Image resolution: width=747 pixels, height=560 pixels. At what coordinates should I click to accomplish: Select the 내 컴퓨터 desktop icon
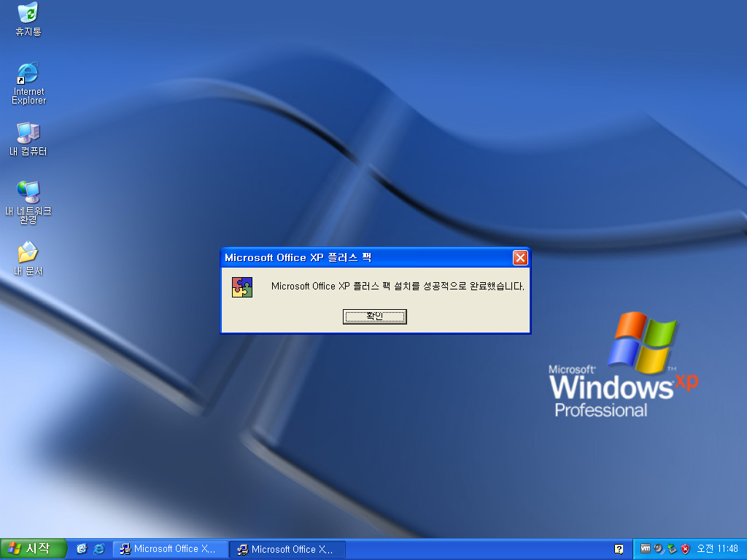tap(28, 139)
